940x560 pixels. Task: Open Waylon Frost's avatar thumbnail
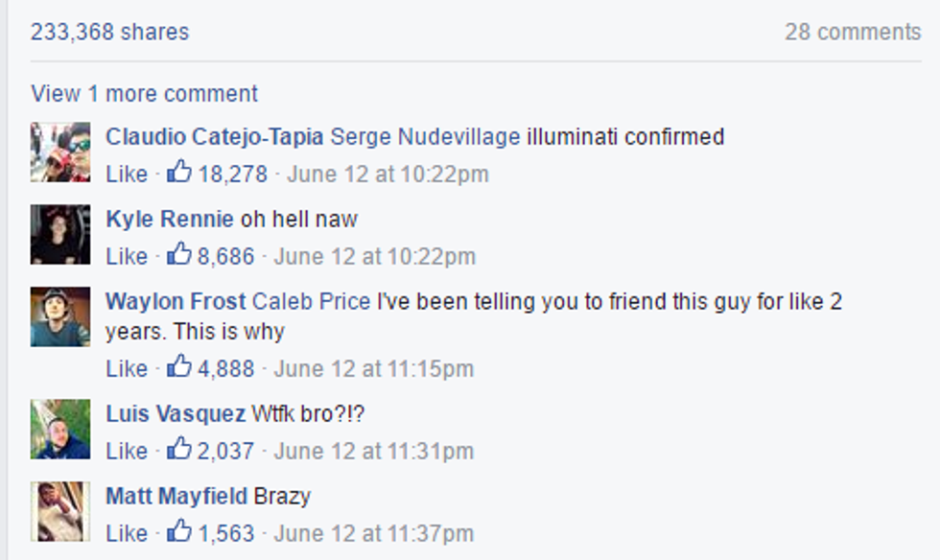(x=60, y=317)
